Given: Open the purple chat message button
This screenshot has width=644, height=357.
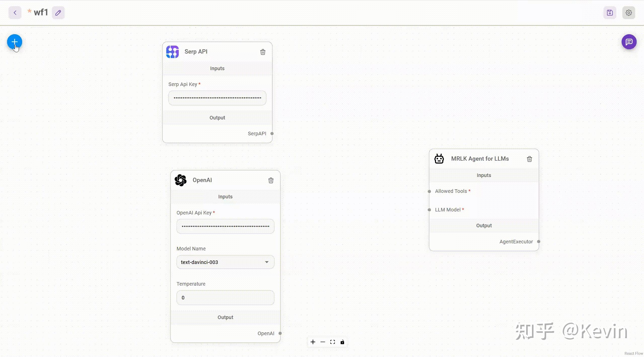Looking at the screenshot, I should tap(629, 42).
